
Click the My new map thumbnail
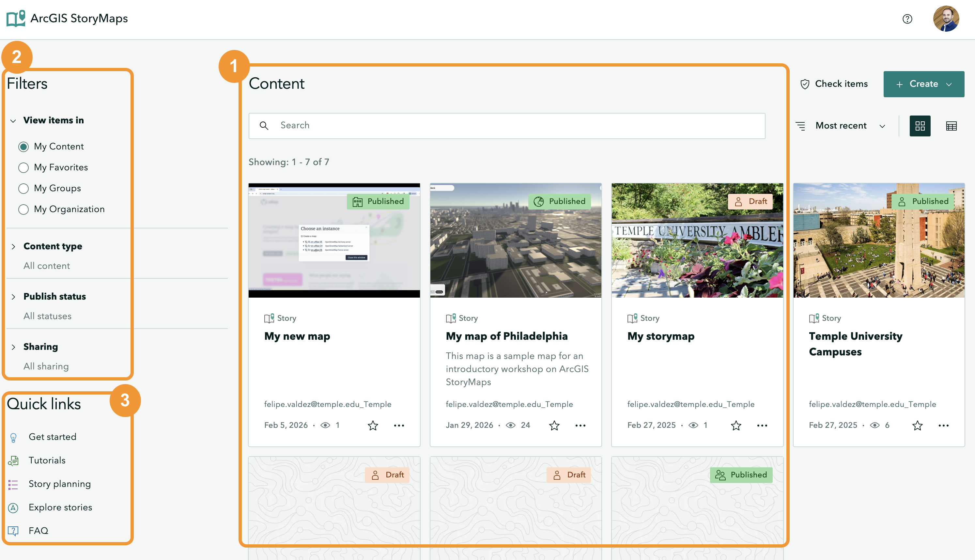pos(334,241)
